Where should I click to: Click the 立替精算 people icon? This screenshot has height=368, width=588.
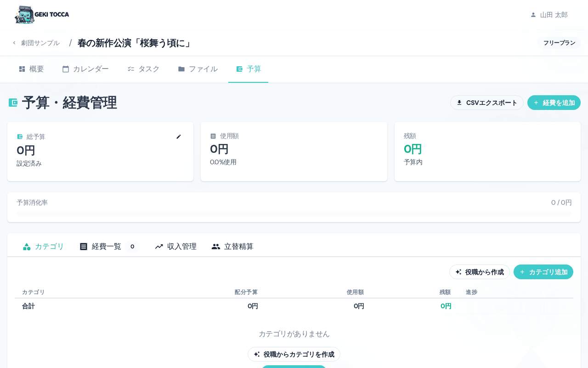pyautogui.click(x=215, y=246)
